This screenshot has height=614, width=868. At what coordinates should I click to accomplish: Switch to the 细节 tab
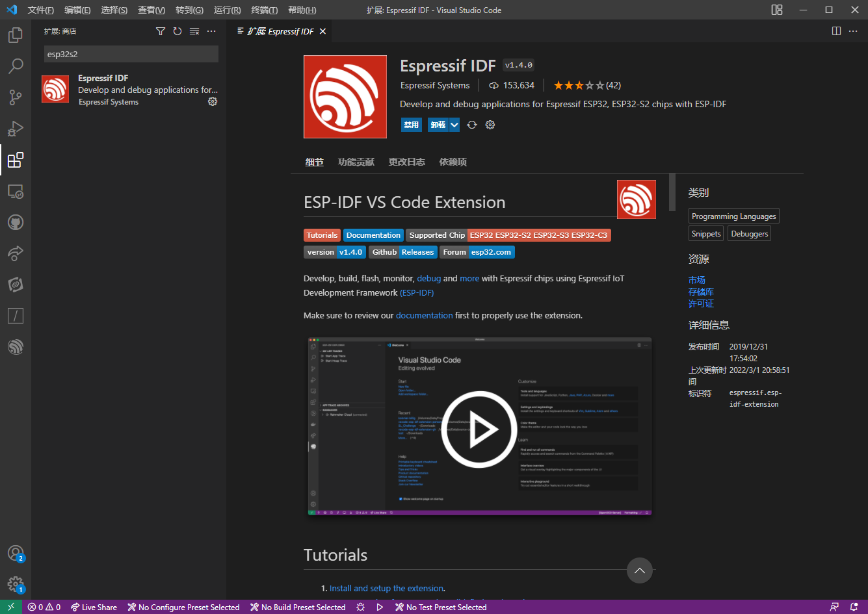315,162
